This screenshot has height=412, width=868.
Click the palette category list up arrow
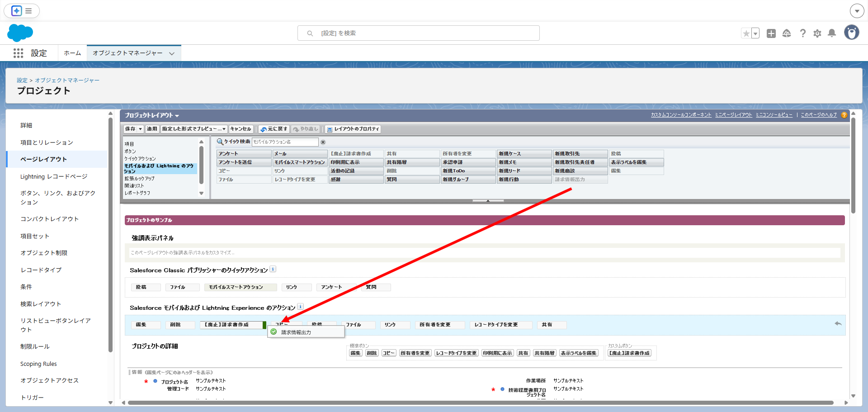pos(201,142)
